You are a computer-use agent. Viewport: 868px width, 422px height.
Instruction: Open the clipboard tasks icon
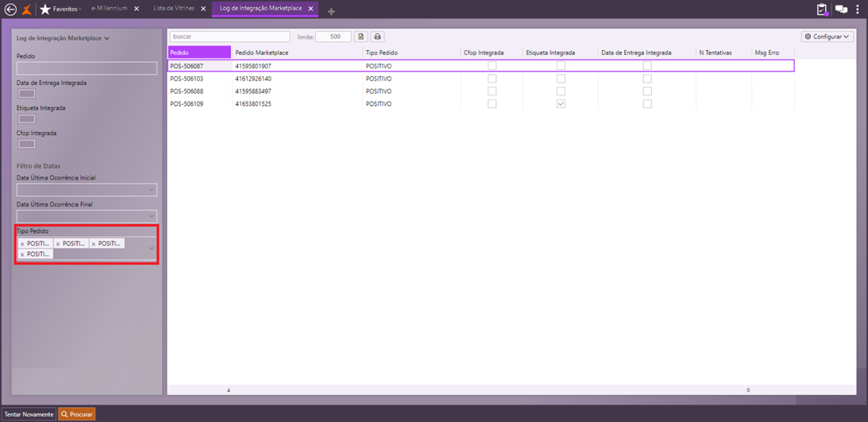(x=821, y=10)
